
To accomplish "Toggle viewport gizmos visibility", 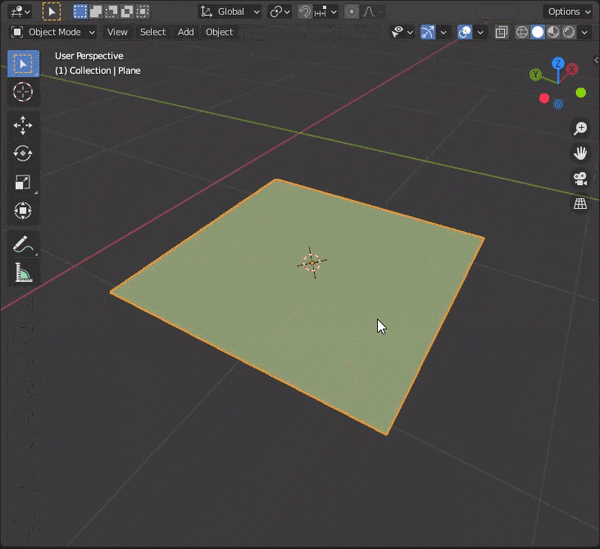I will tap(428, 32).
